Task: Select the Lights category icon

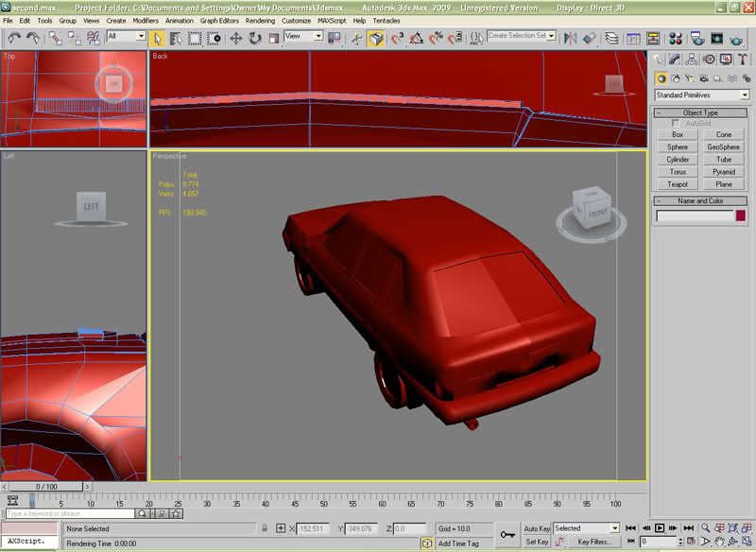Action: (x=689, y=78)
